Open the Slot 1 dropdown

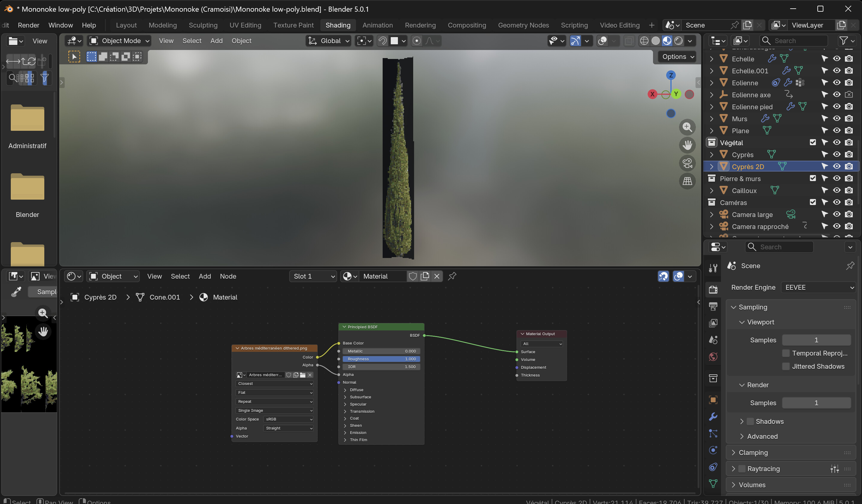point(313,276)
